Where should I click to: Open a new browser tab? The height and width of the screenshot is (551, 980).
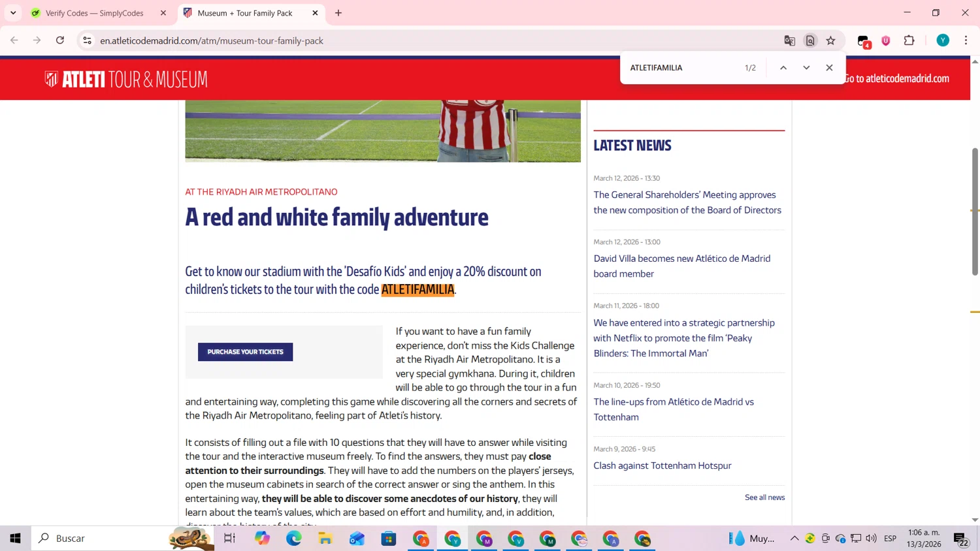click(338, 13)
